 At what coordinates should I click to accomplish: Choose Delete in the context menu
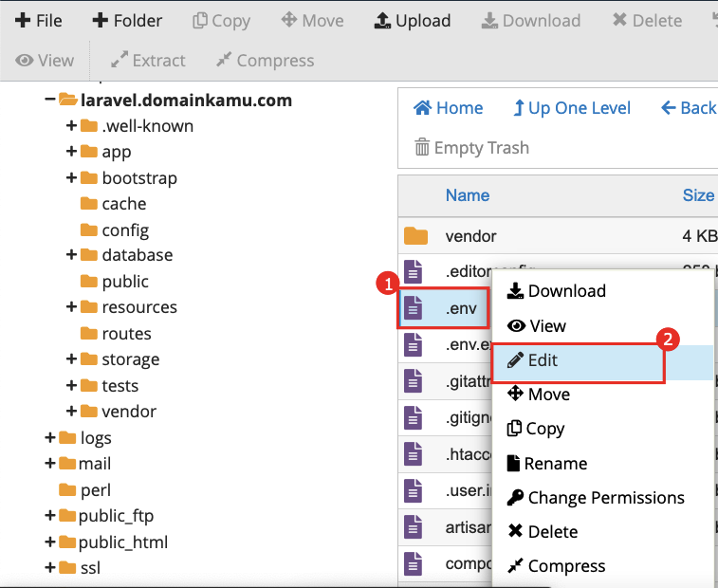(x=543, y=532)
